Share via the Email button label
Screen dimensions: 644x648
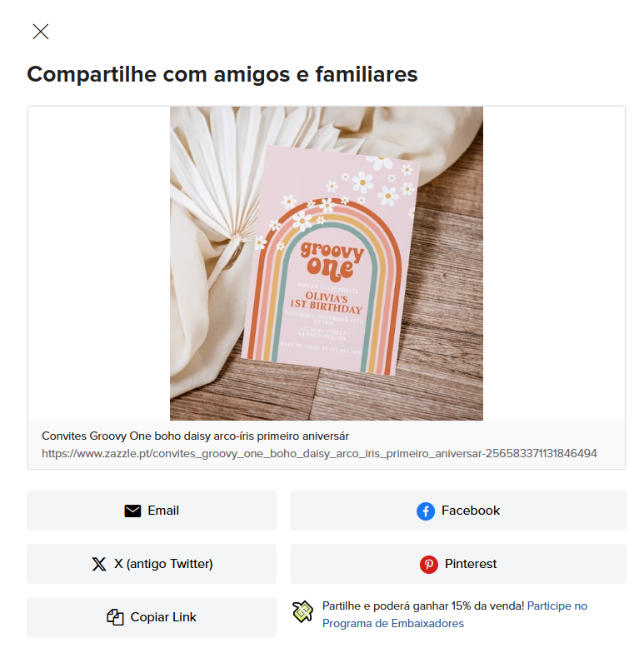163,511
